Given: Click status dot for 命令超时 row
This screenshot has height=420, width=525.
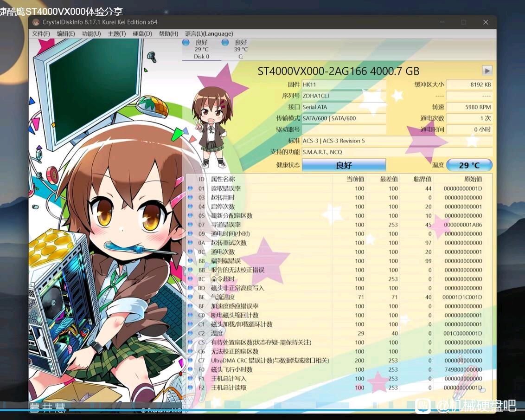Looking at the screenshot, I should pyautogui.click(x=190, y=279).
